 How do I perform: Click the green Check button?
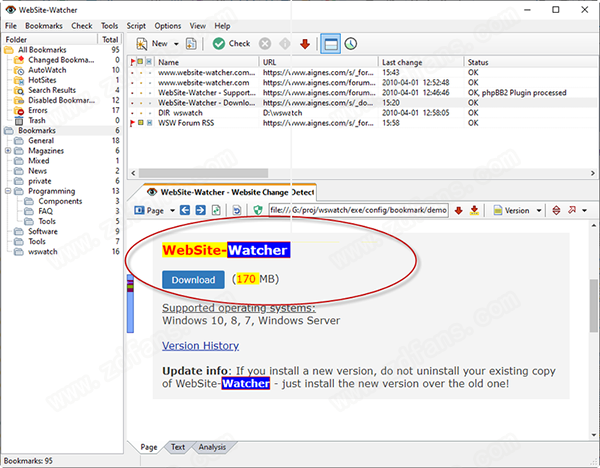coord(231,44)
